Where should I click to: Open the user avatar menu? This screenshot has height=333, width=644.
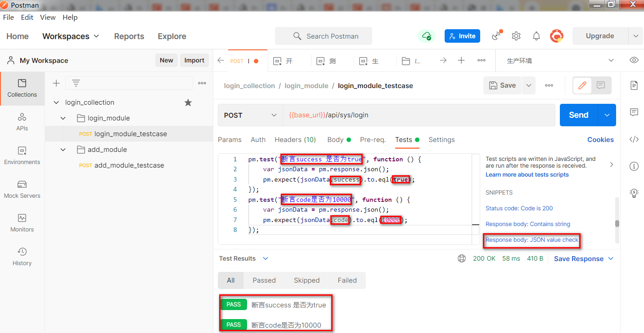click(557, 36)
